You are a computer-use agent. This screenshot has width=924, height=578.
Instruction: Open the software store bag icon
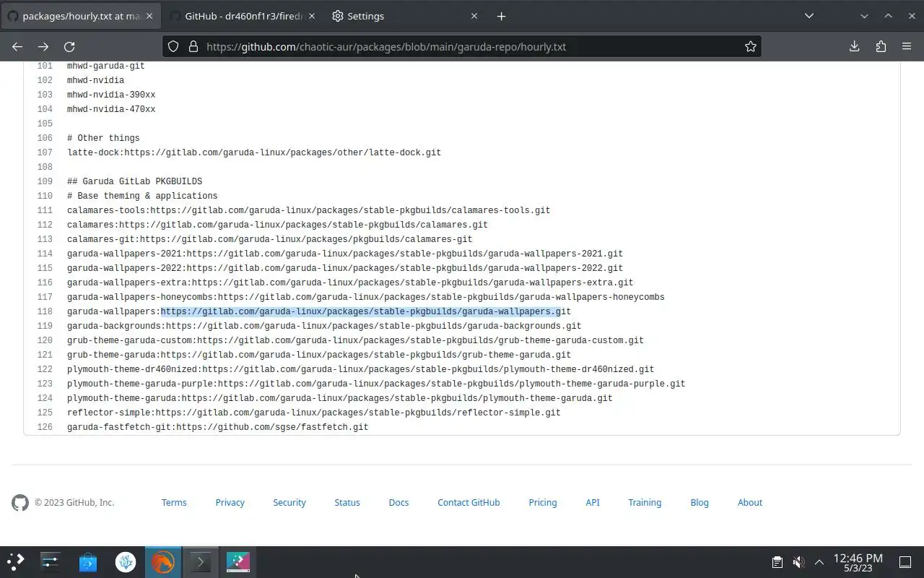[88, 561]
